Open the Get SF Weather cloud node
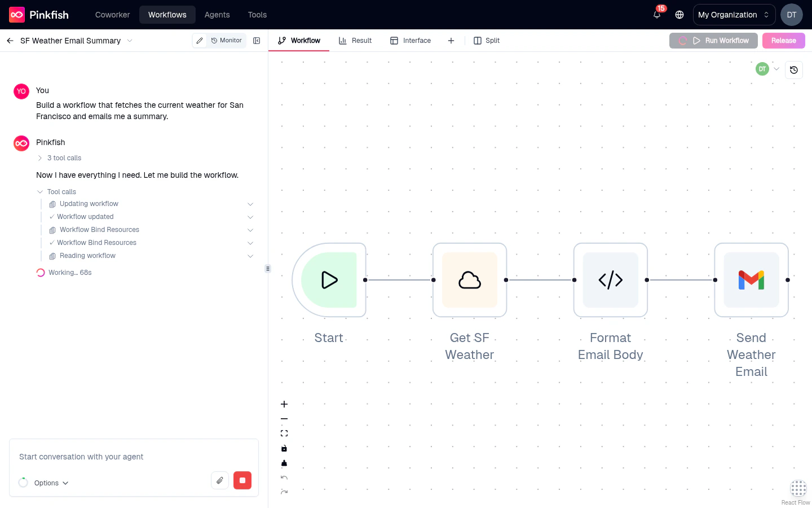 [x=470, y=280]
